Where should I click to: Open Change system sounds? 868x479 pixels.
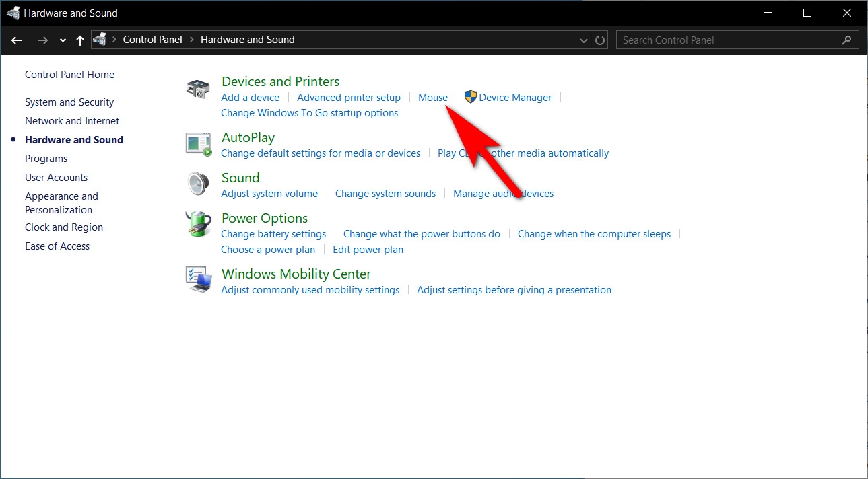385,194
